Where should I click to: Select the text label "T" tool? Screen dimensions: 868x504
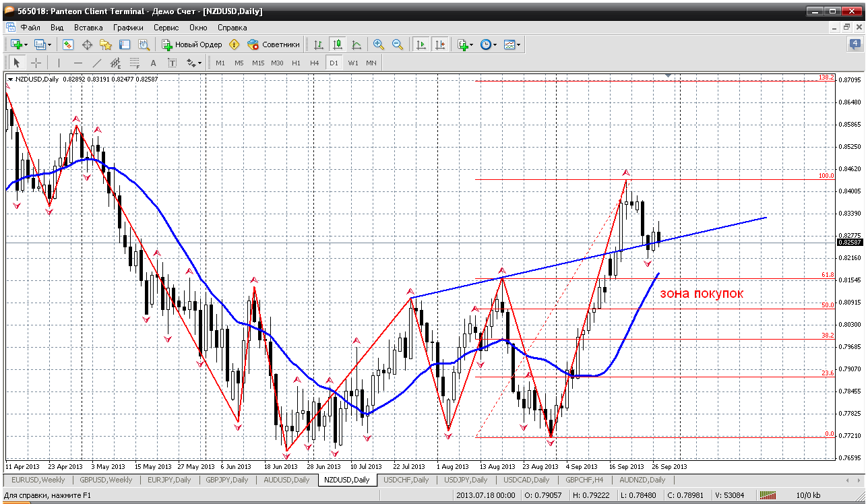pyautogui.click(x=173, y=63)
